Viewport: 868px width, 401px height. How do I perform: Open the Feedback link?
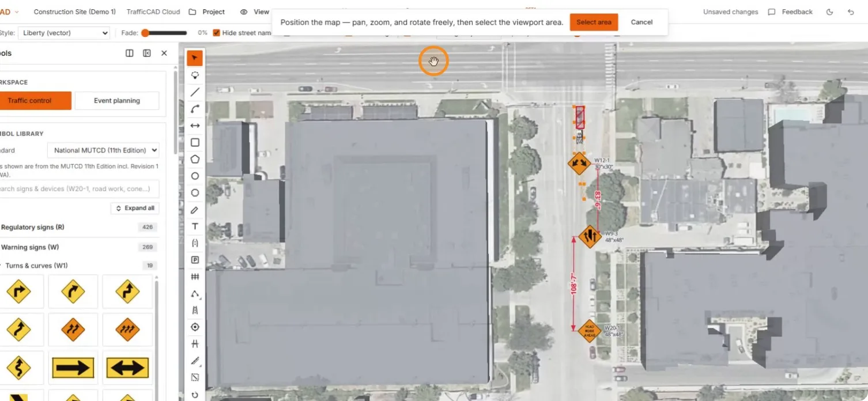pos(790,12)
